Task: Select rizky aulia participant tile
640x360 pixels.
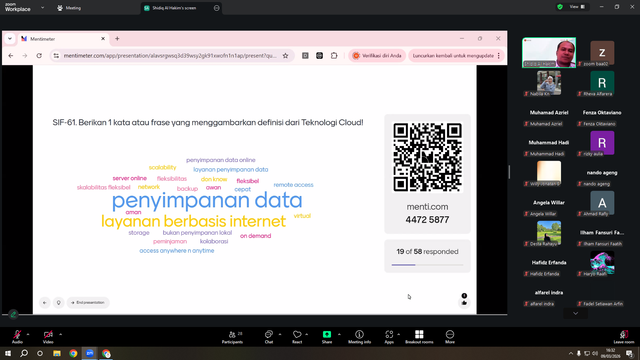Action: point(602,143)
